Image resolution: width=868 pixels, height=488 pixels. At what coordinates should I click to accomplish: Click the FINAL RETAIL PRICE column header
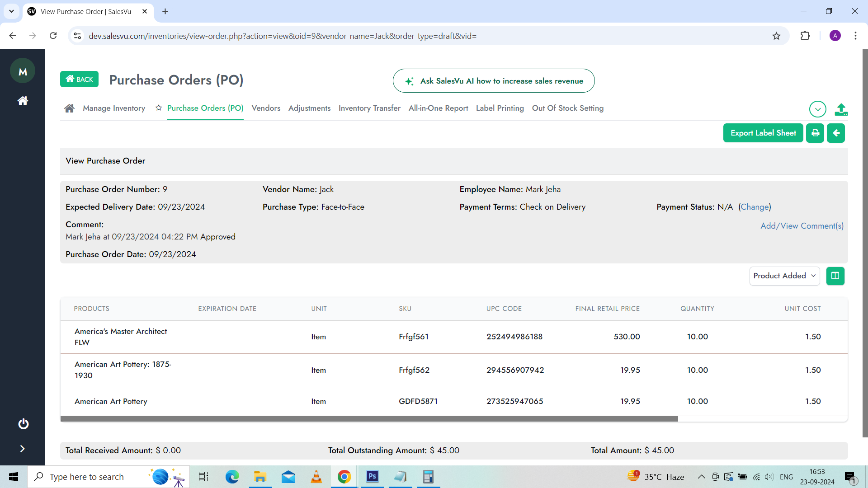pyautogui.click(x=607, y=309)
